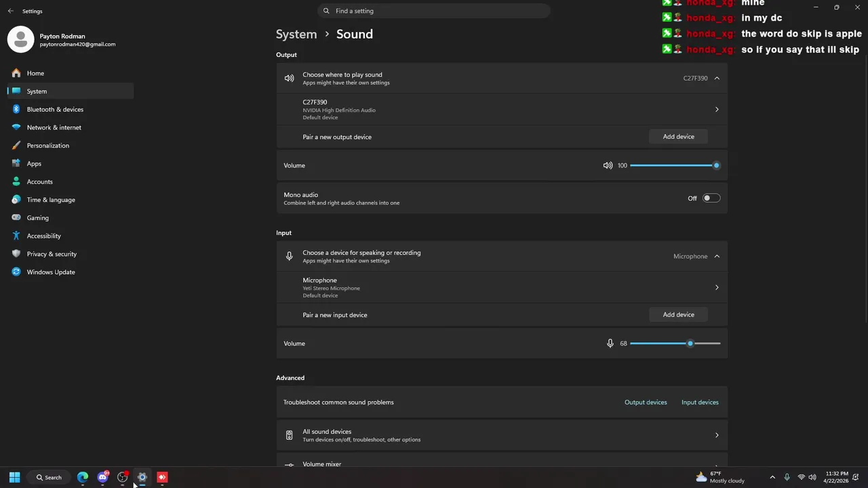Mute microphone via input volume icon

coord(610,344)
